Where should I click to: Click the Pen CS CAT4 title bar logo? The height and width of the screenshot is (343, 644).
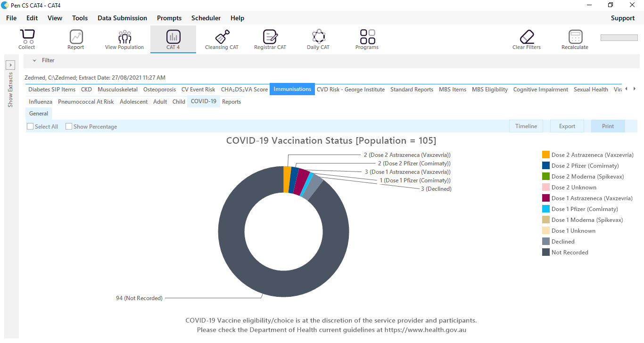click(x=5, y=5)
